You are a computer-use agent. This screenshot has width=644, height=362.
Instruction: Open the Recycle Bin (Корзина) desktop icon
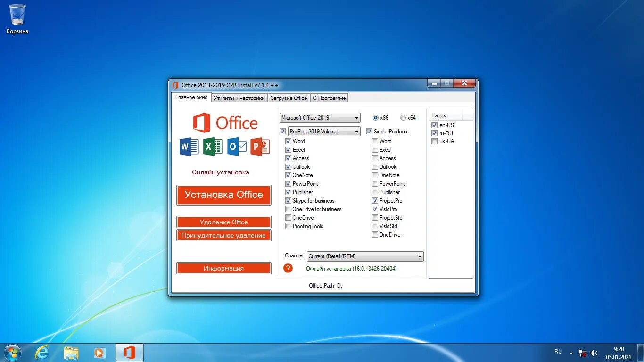[17, 19]
